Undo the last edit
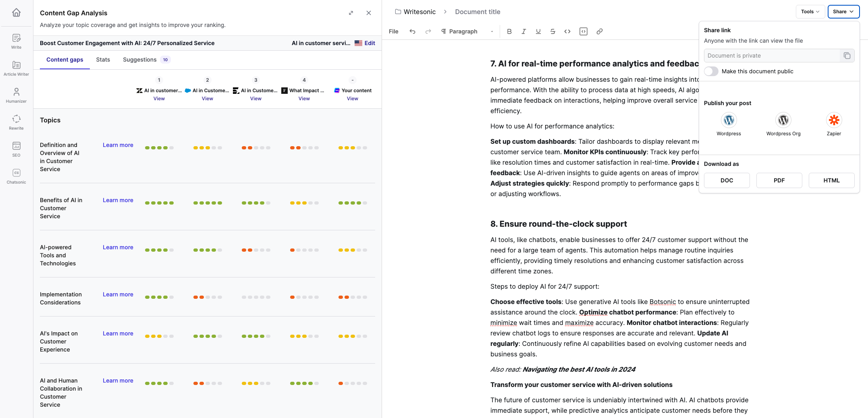 click(x=412, y=31)
